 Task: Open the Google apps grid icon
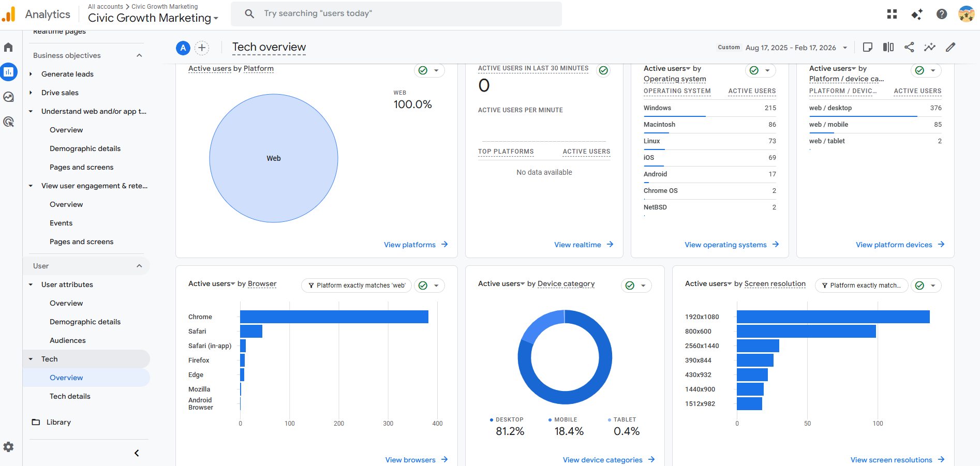[892, 14]
